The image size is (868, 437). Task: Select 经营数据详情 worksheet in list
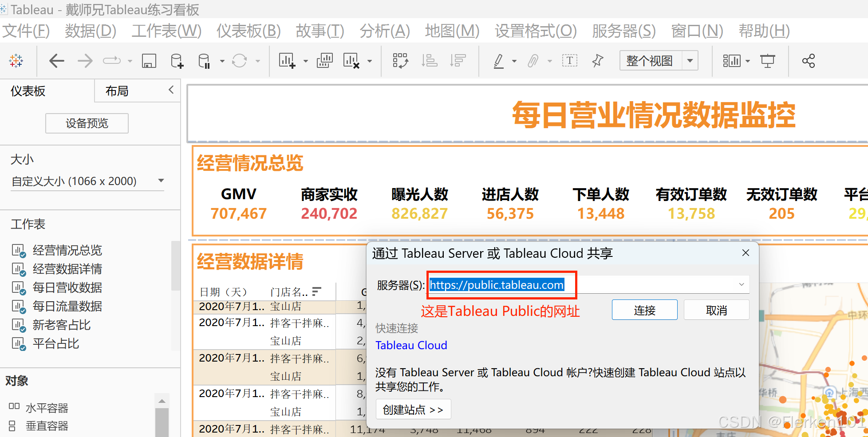67,269
